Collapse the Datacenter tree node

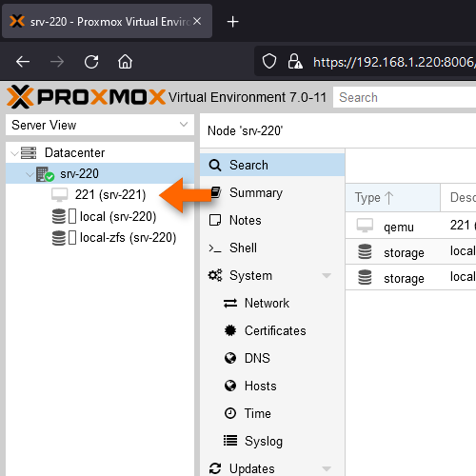pyautogui.click(x=14, y=154)
